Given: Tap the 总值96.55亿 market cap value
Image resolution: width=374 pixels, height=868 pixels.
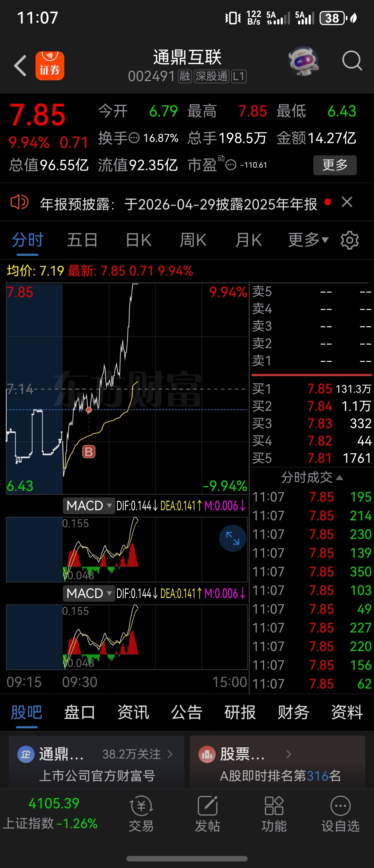Looking at the screenshot, I should [49, 165].
